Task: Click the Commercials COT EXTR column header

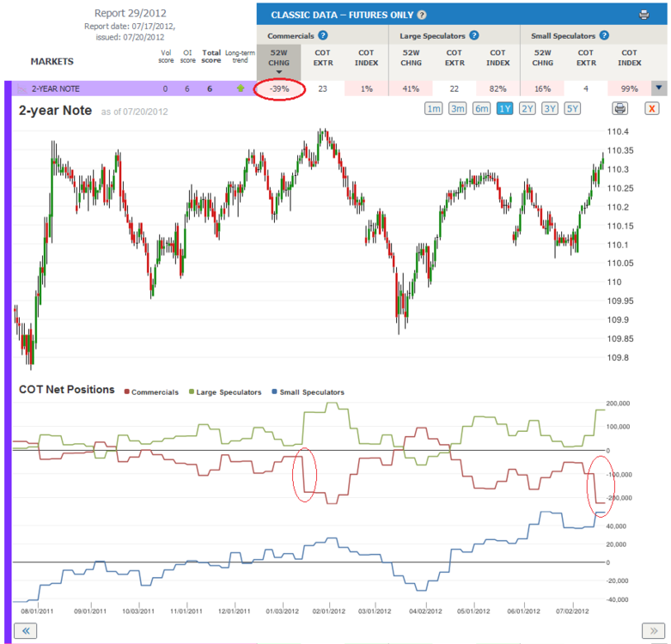Action: 323,58
